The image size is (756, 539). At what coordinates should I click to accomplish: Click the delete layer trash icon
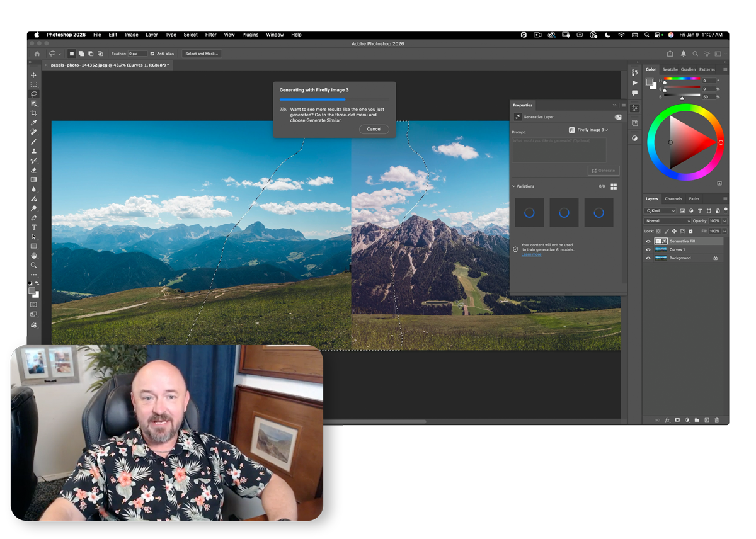tap(717, 420)
